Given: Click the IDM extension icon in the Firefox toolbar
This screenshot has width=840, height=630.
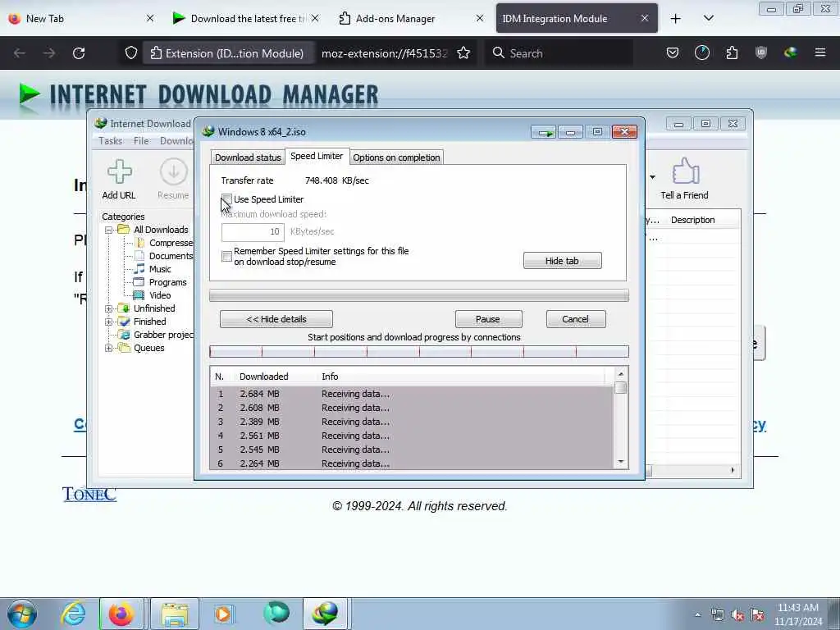Looking at the screenshot, I should [790, 53].
